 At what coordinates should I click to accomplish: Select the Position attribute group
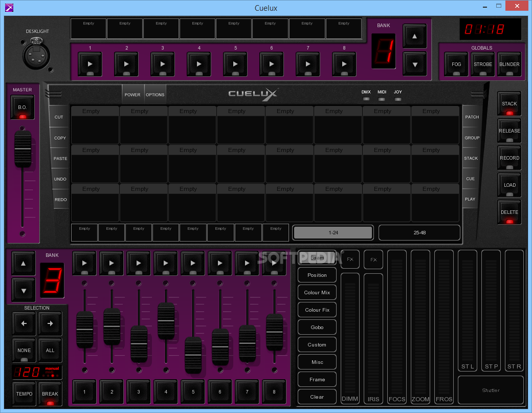317,275
